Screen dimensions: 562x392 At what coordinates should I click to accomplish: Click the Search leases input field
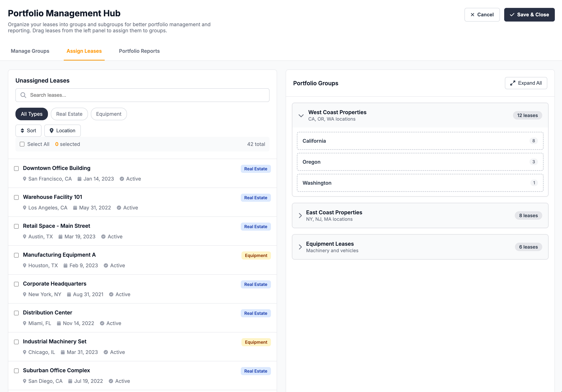point(142,95)
